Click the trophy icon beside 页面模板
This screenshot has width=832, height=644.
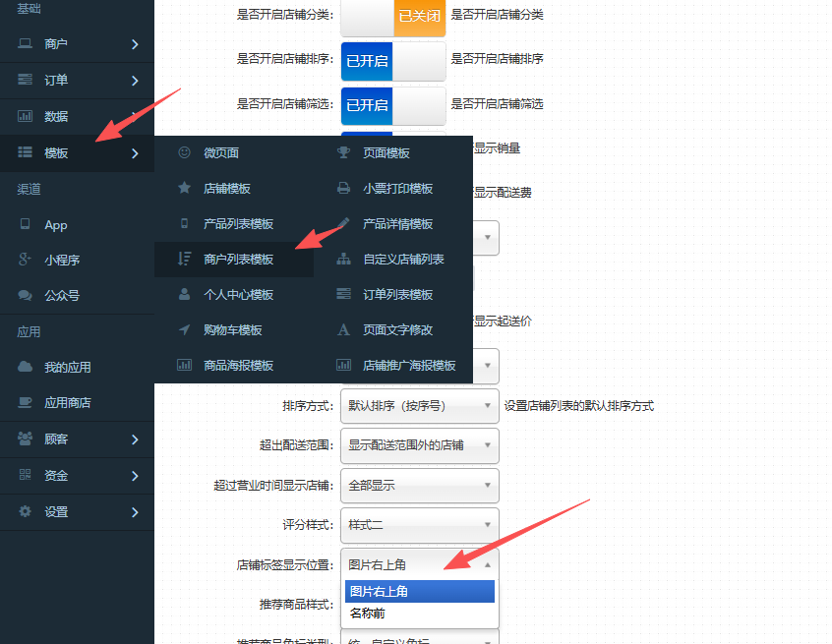(343, 152)
